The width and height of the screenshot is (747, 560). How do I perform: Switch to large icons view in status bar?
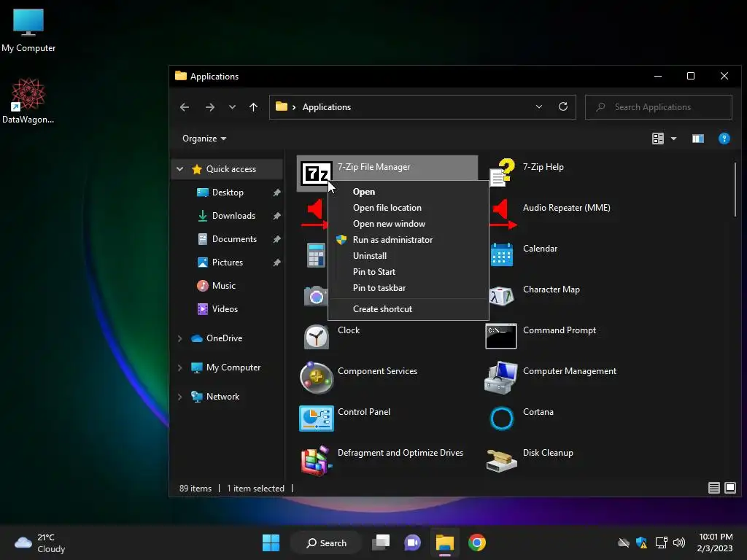pos(729,488)
